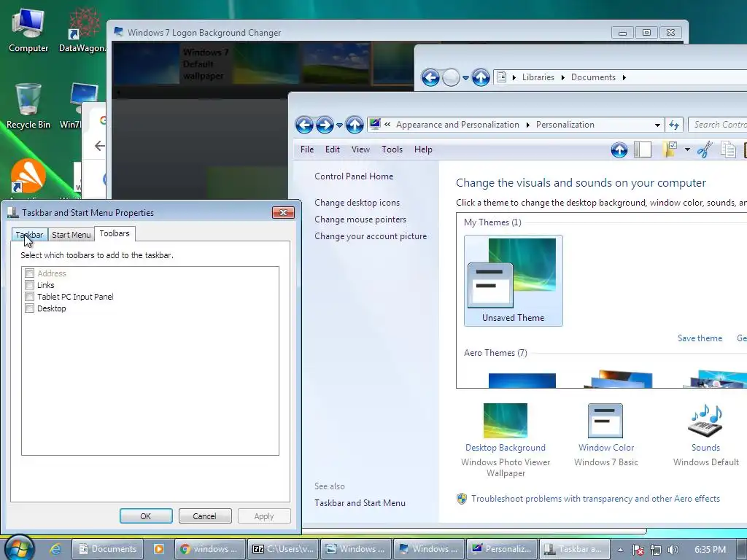This screenshot has height=560, width=747.
Task: Open the DataWagon desktop shortcut
Action: (84, 31)
